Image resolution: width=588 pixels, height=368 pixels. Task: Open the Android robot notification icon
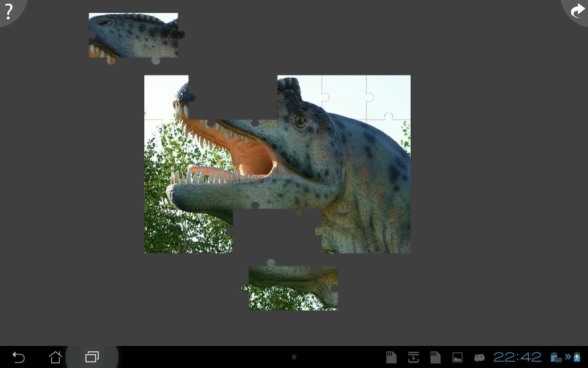pos(479,357)
